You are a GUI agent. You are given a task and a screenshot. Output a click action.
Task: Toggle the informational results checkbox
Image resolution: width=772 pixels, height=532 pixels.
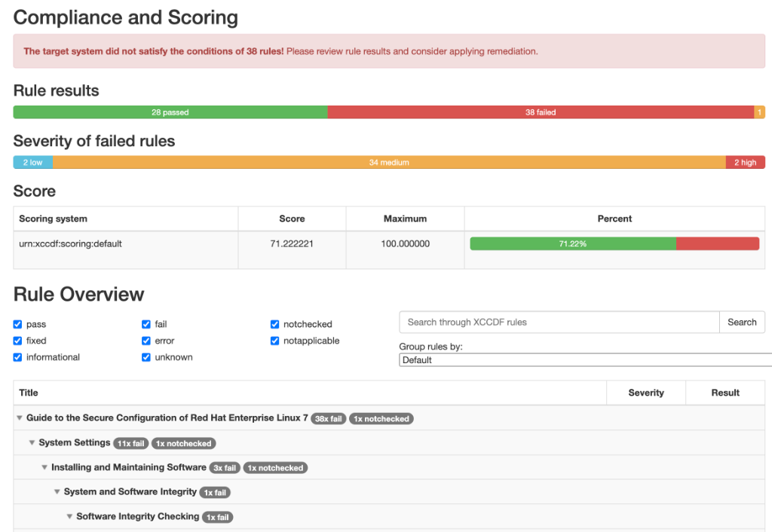click(18, 357)
